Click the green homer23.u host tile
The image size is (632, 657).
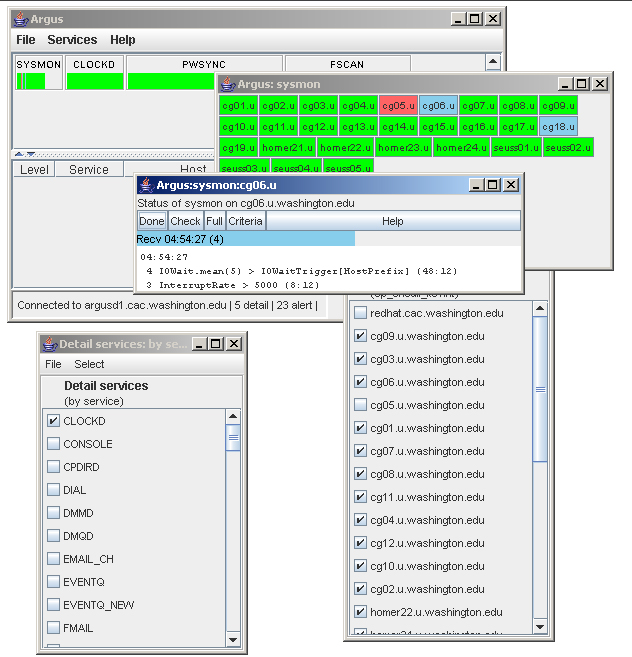(405, 148)
